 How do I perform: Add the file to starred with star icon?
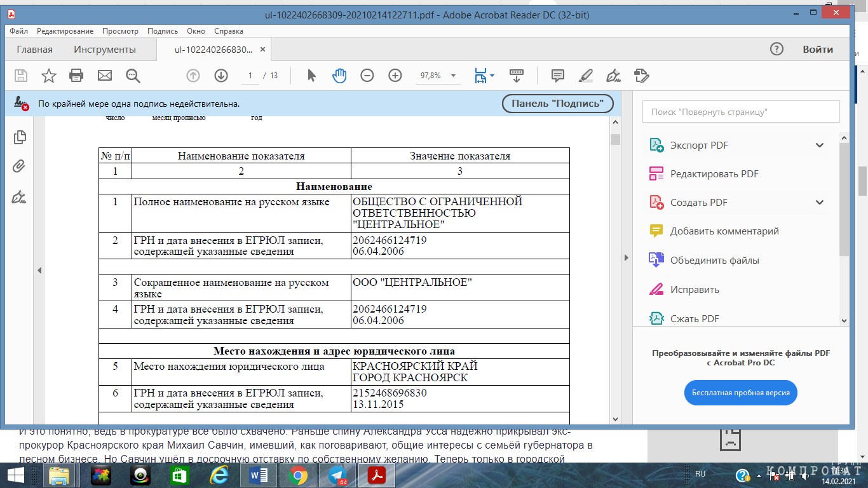pyautogui.click(x=48, y=76)
